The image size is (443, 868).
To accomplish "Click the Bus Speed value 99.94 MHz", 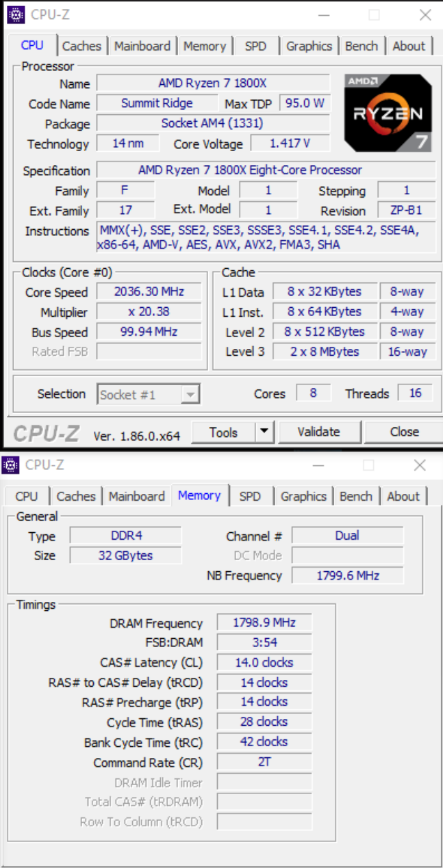I will click(x=149, y=332).
